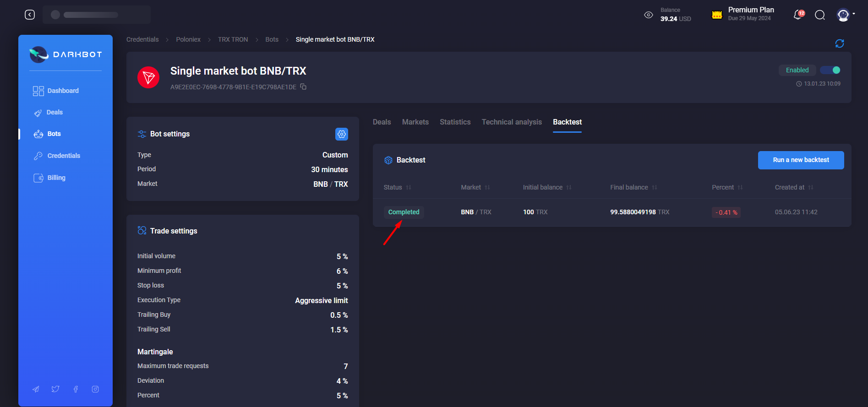
Task: Sort backtests by Percent column
Action: [727, 187]
